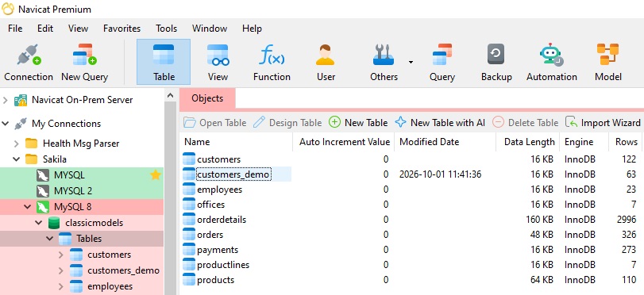The width and height of the screenshot is (644, 295).
Task: Collapse the Sakila folder
Action: [17, 159]
